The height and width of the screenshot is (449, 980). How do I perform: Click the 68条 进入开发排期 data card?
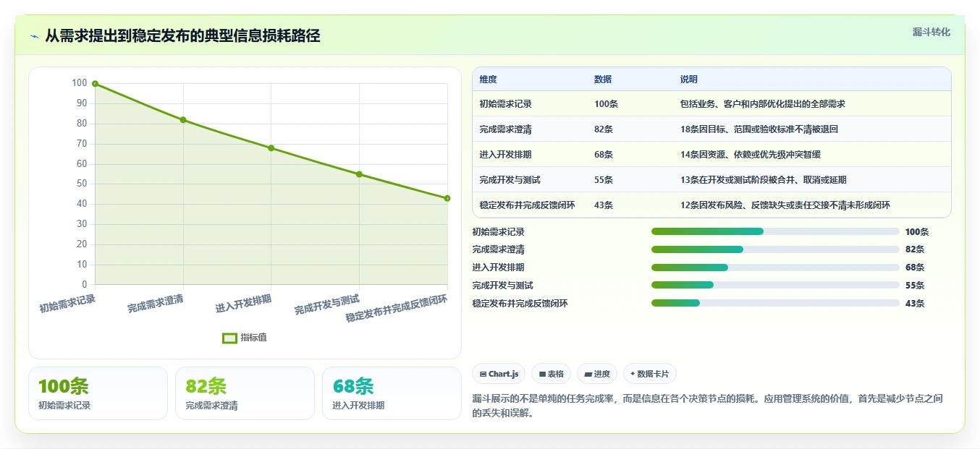pyautogui.click(x=392, y=393)
